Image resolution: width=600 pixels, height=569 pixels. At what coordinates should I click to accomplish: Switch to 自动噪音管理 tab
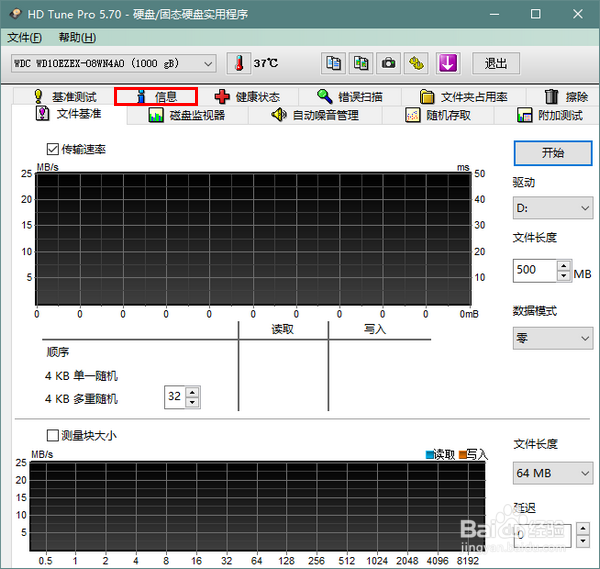315,115
